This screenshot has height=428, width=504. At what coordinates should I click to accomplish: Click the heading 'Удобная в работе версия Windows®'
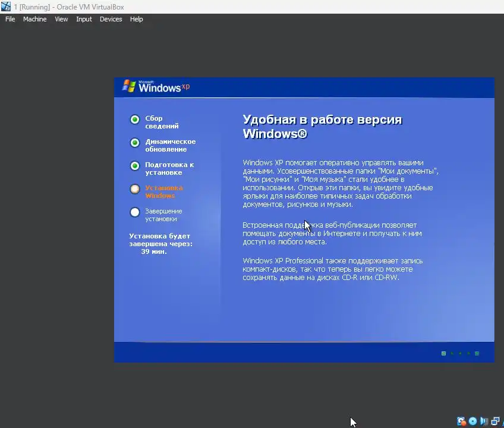(322, 127)
